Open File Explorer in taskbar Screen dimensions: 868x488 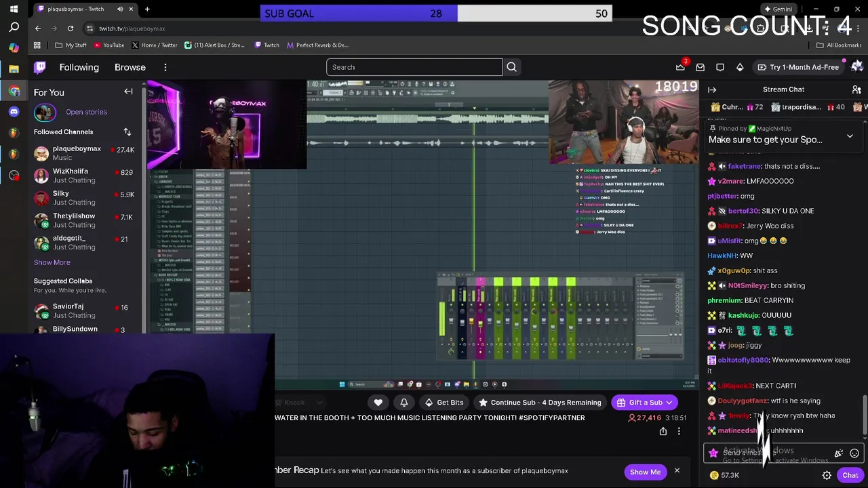point(14,68)
